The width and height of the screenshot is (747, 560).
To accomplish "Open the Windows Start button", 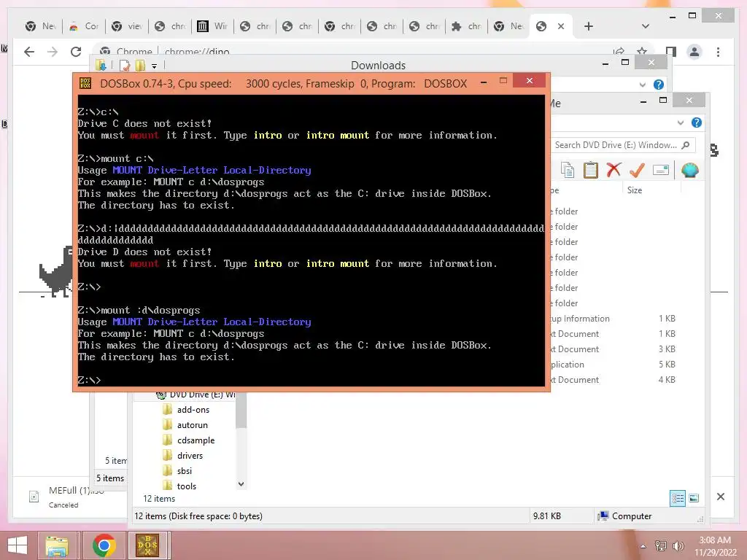I will 18,545.
